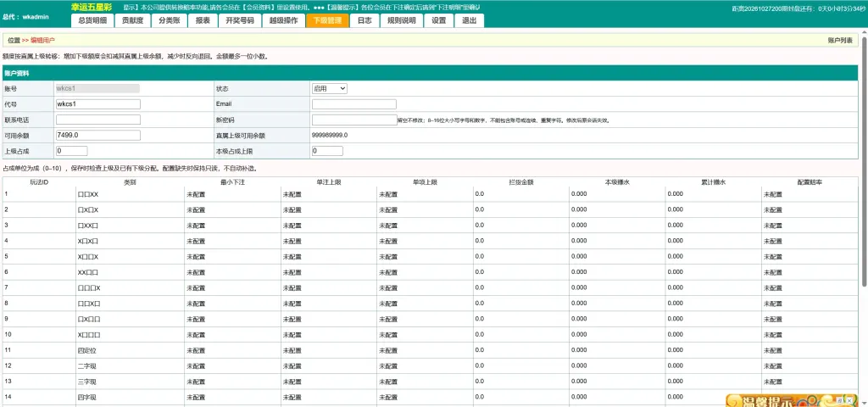Click the 总代：wkadmin account label
The height and width of the screenshot is (407, 868).
click(x=26, y=17)
